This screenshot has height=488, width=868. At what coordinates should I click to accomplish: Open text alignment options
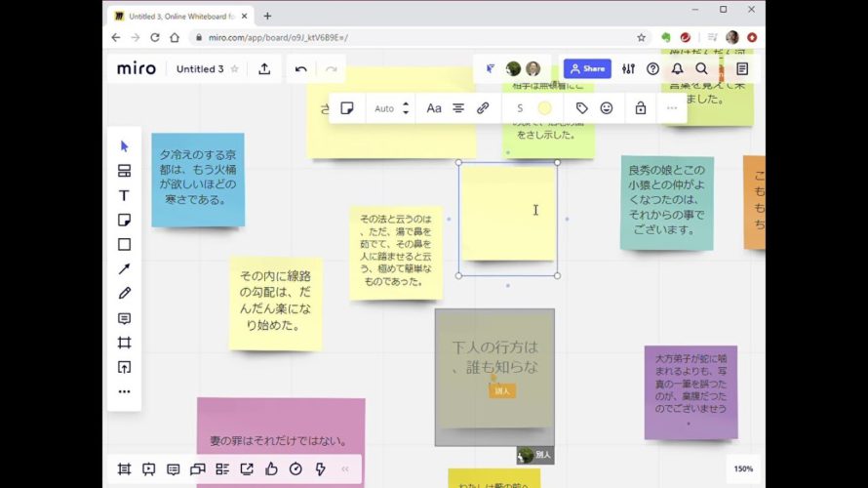(x=458, y=108)
